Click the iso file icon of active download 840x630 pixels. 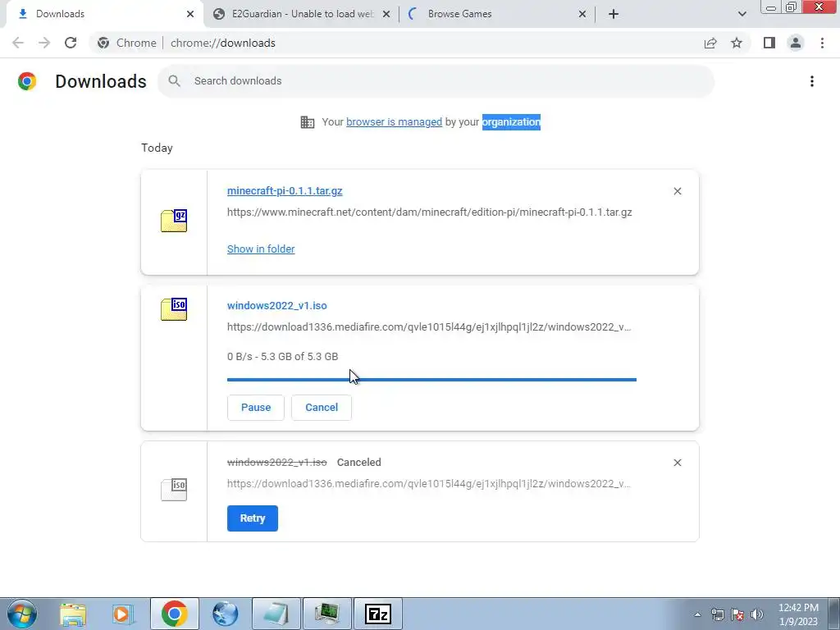point(174,309)
